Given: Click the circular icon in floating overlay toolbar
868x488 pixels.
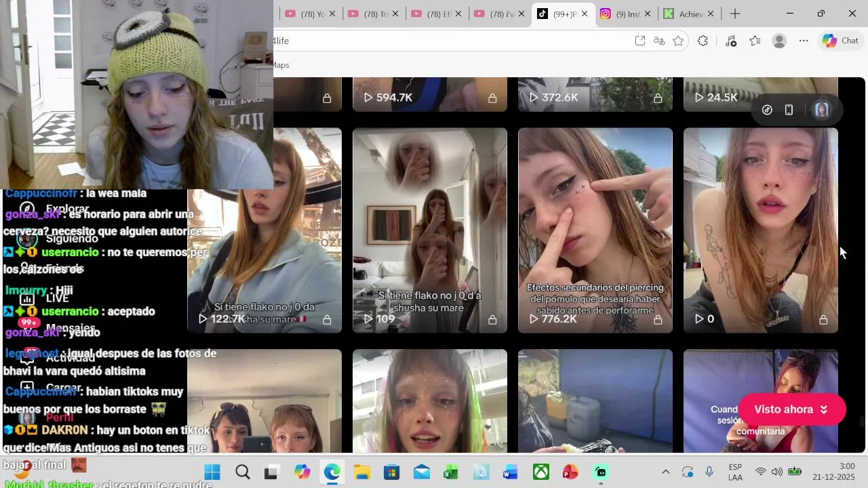Looking at the screenshot, I should [x=767, y=110].
